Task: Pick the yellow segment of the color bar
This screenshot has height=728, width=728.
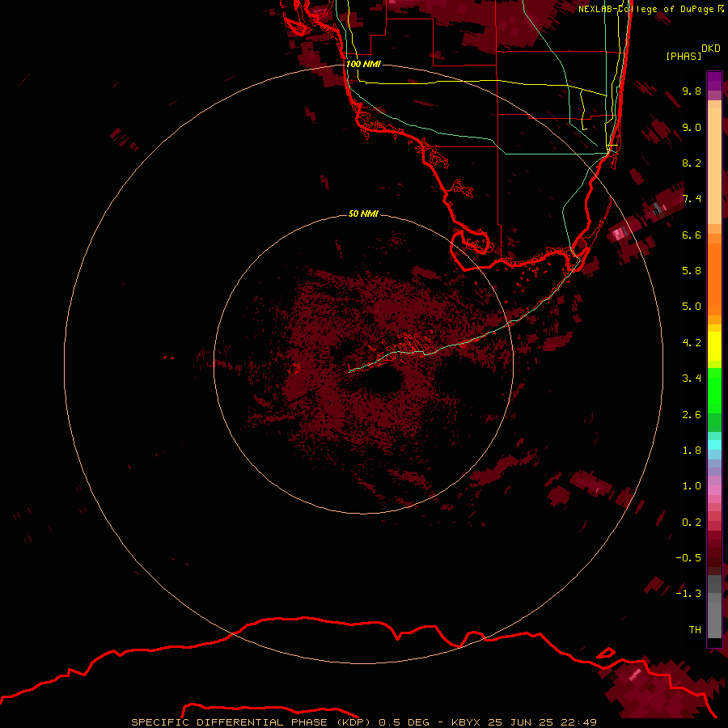Action: tap(714, 345)
